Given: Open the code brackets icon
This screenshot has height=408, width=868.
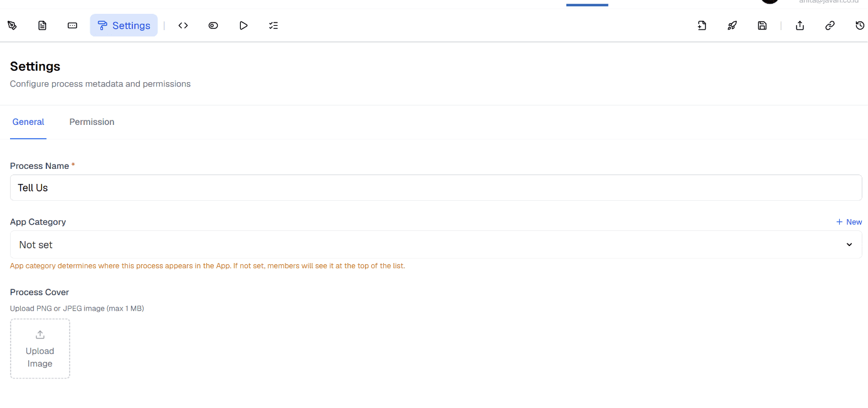Looking at the screenshot, I should (x=183, y=26).
